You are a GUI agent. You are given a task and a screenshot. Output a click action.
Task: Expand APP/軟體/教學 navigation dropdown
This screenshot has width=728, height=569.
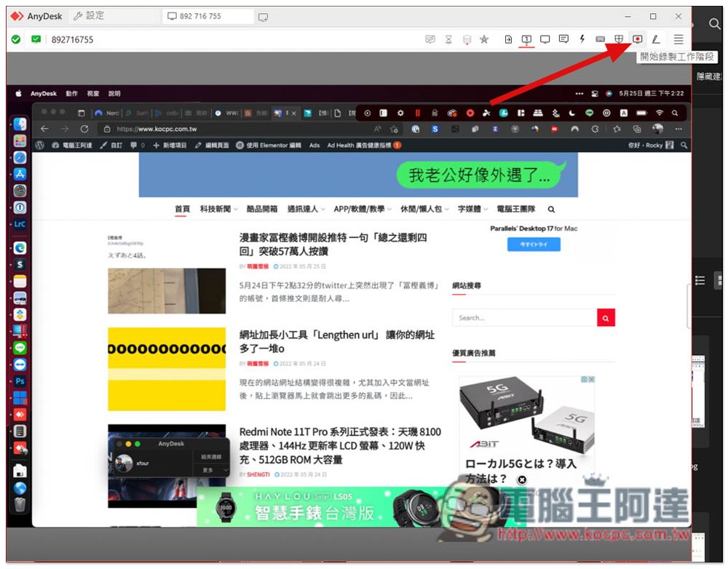click(363, 209)
